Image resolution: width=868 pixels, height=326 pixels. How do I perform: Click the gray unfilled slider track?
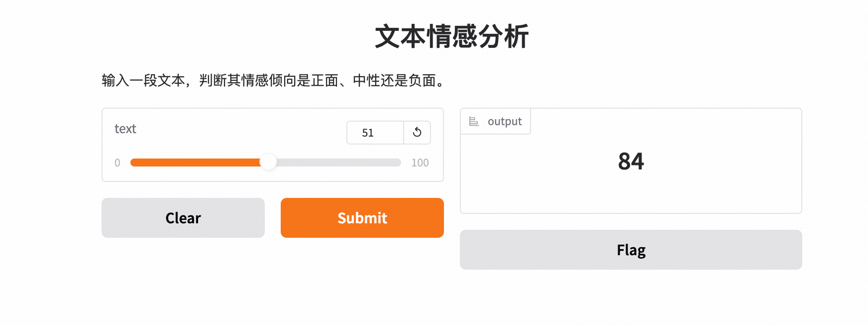point(338,163)
